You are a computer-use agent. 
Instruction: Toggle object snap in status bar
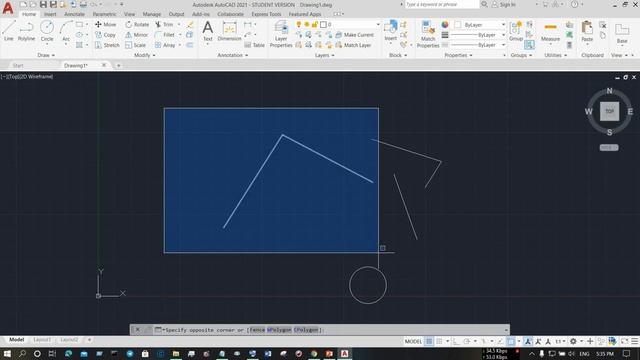click(x=511, y=341)
